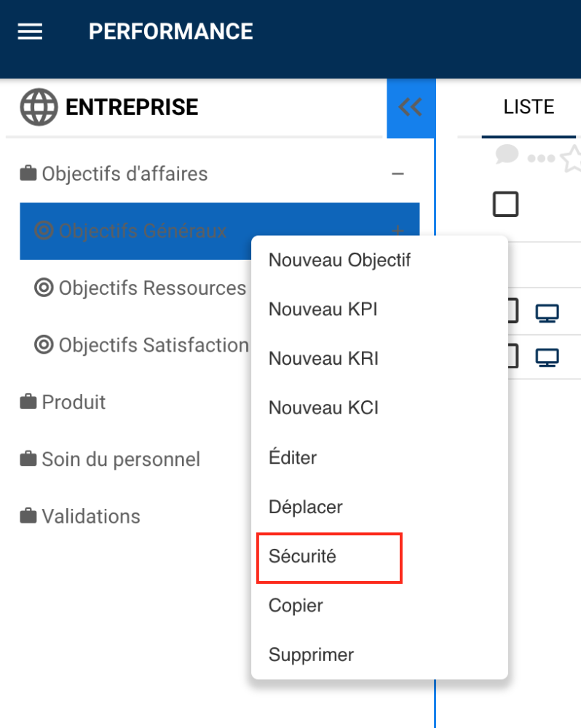Click the star favorite column icon
This screenshot has width=581, height=728.
tap(572, 158)
